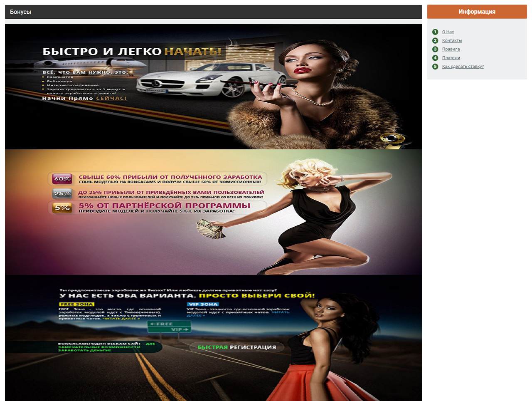Click the 5% partner program badge
532x401 pixels.
pyautogui.click(x=62, y=208)
